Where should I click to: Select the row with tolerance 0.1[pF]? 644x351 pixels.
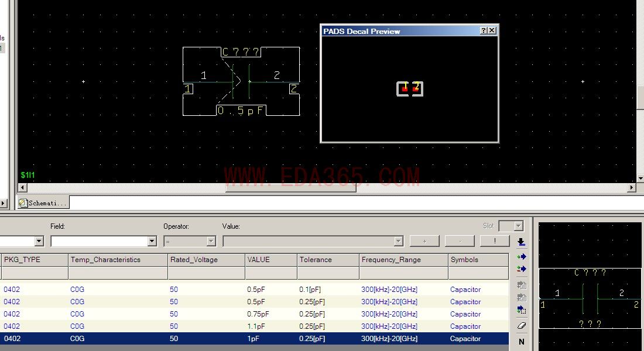point(255,290)
